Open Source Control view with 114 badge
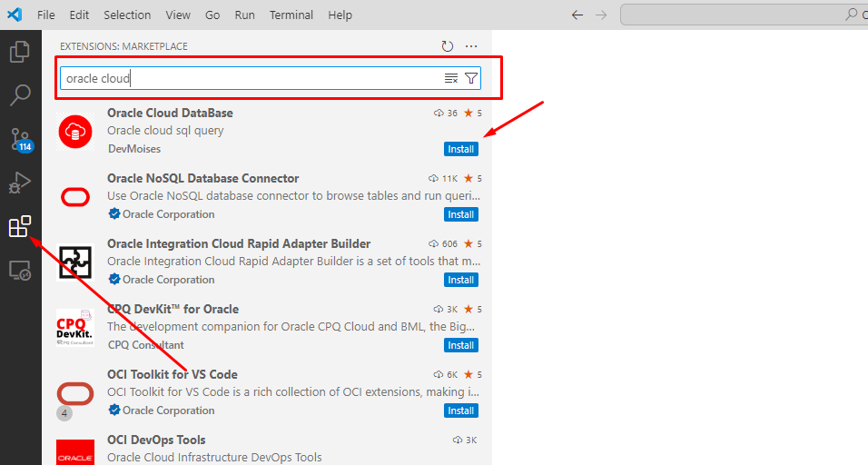Screen dimensions: 868x465 click(21, 139)
